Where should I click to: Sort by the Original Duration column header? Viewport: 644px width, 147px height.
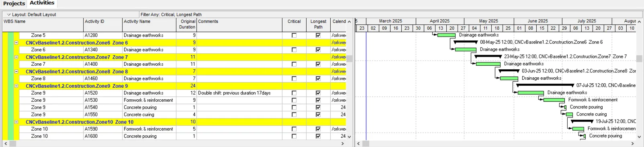point(186,24)
